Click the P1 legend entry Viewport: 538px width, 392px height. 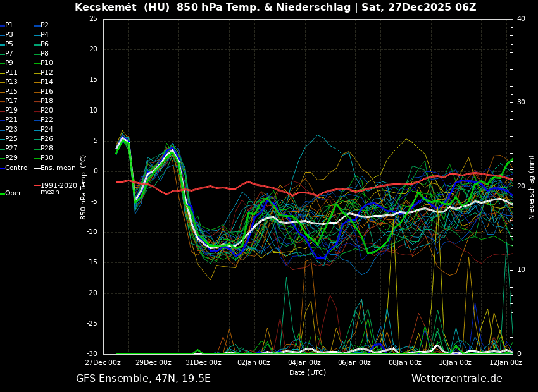9,25
